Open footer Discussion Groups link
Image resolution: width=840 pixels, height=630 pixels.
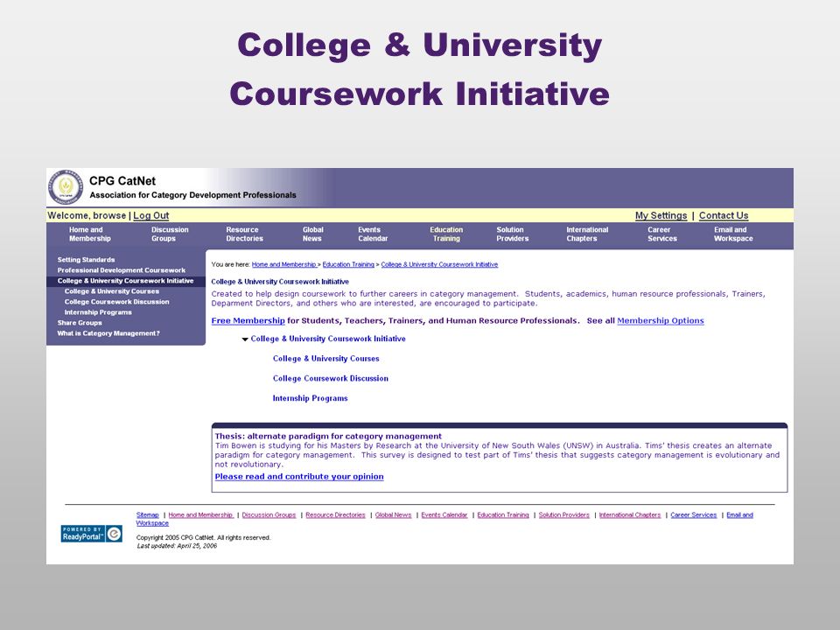pyautogui.click(x=269, y=515)
